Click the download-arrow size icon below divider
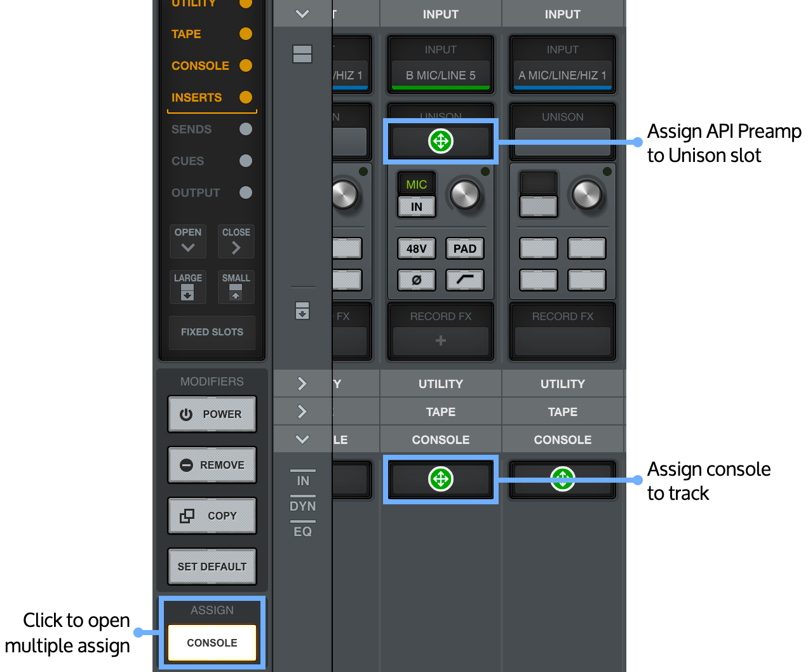Viewport: 808px width, 672px height. click(x=302, y=311)
